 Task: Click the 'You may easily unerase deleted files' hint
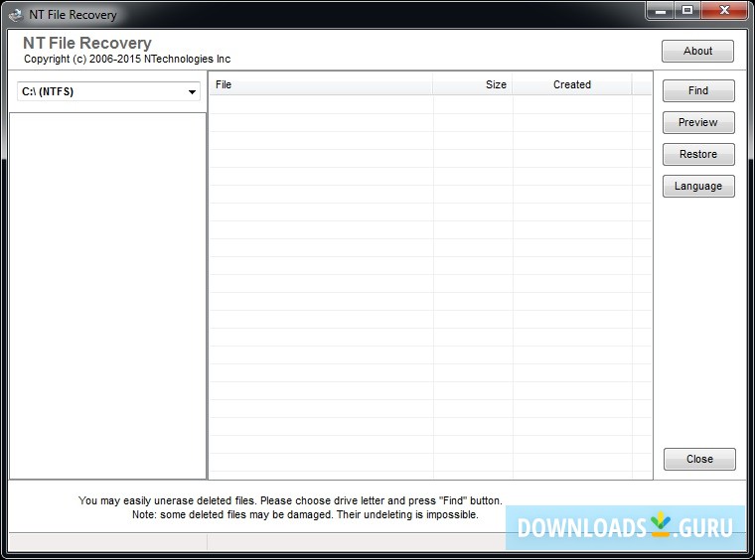(x=290, y=500)
